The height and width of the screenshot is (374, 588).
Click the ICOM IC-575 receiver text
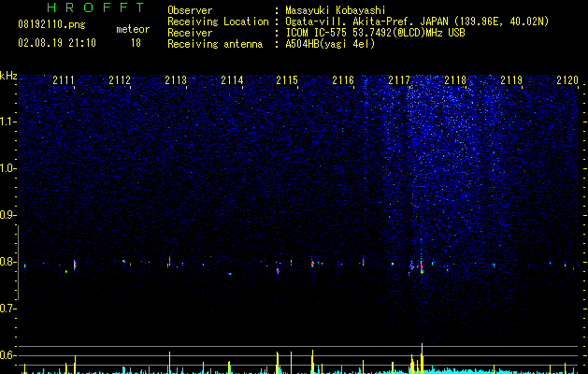pyautogui.click(x=375, y=33)
